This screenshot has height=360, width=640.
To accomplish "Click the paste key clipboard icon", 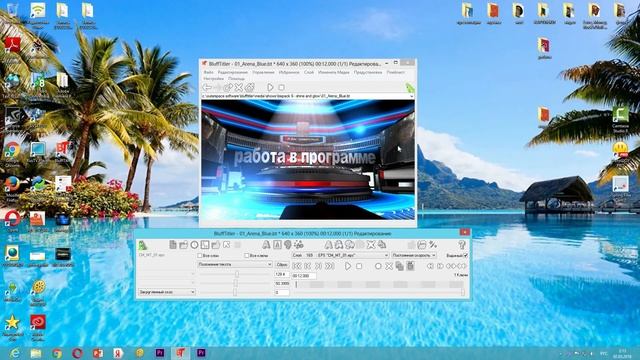I will 410,266.
